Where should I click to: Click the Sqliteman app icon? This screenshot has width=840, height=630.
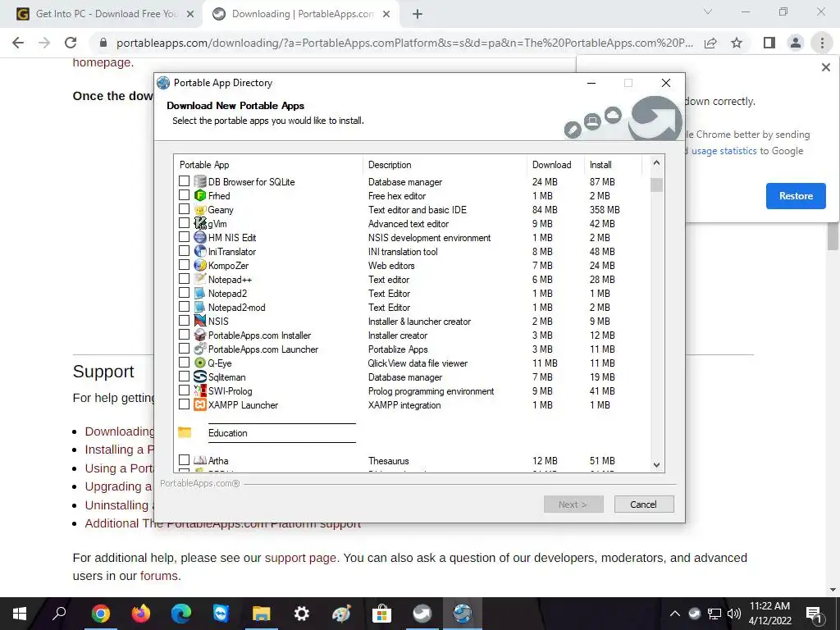(x=200, y=377)
